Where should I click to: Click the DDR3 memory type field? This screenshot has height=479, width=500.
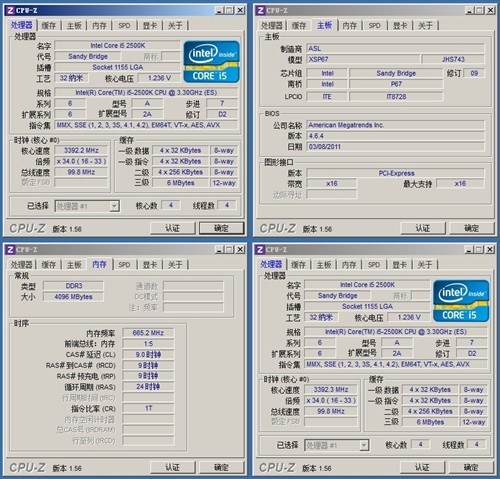pos(73,286)
